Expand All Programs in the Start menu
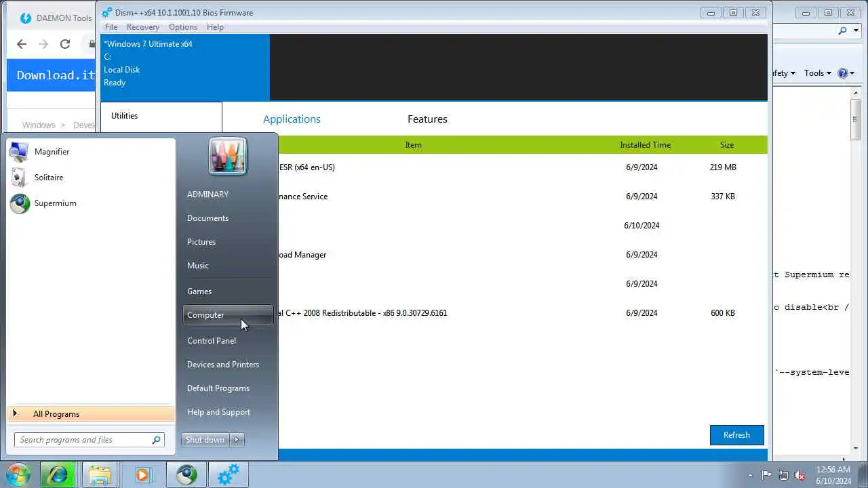This screenshot has width=868, height=488. [91, 414]
